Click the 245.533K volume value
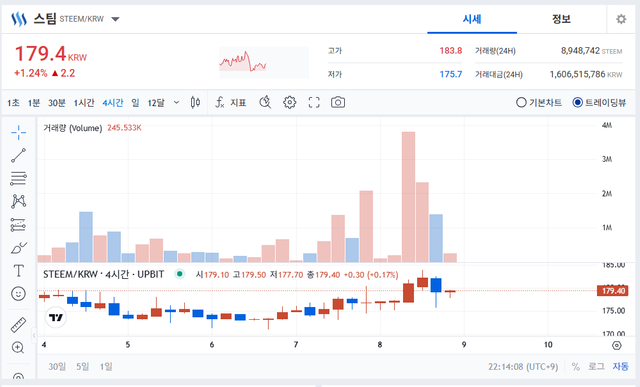The height and width of the screenshot is (387, 640). tap(124, 128)
